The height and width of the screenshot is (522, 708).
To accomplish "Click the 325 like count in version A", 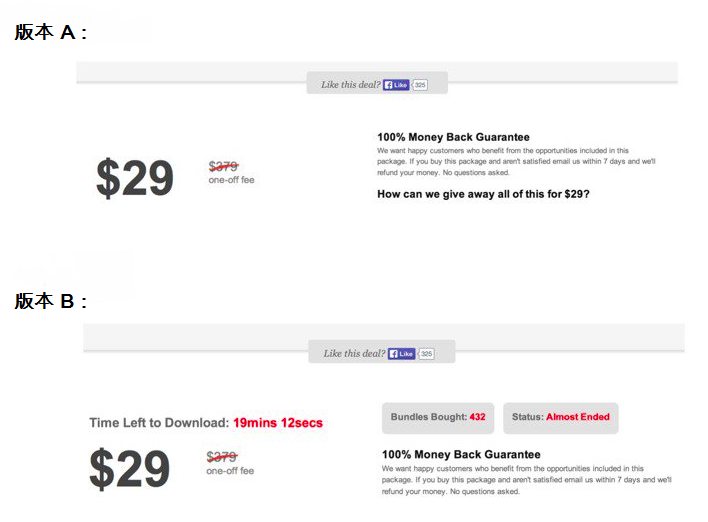I will (x=421, y=85).
